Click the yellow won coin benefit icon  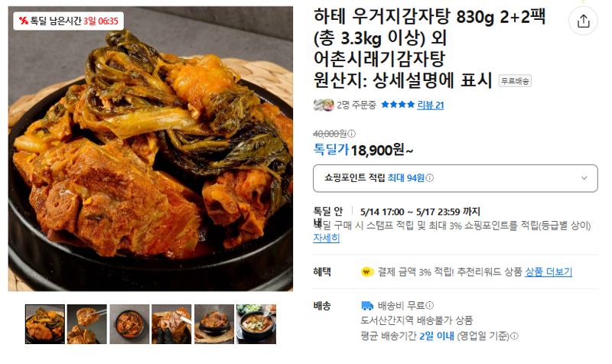367,271
